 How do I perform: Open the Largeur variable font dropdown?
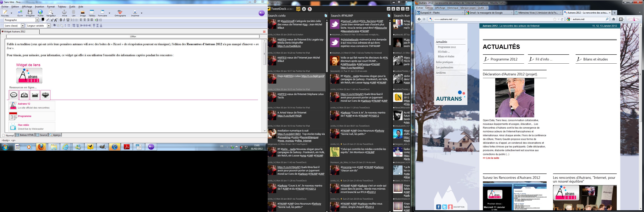click(38, 26)
